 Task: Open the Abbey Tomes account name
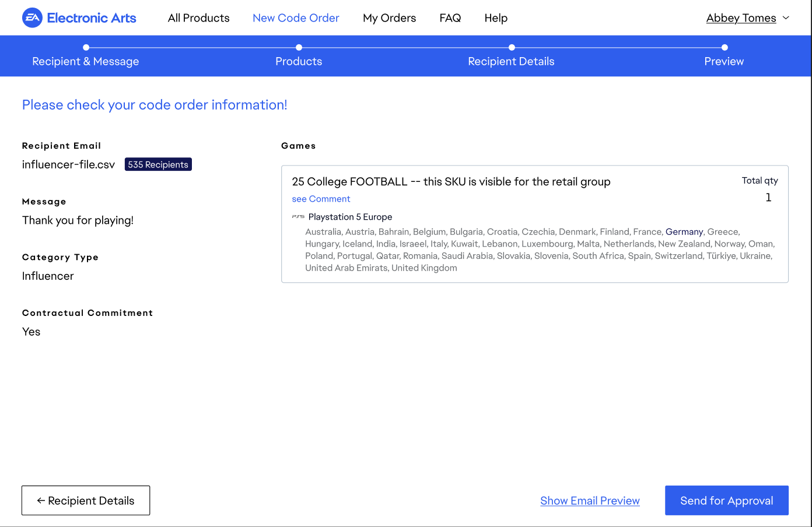[741, 18]
